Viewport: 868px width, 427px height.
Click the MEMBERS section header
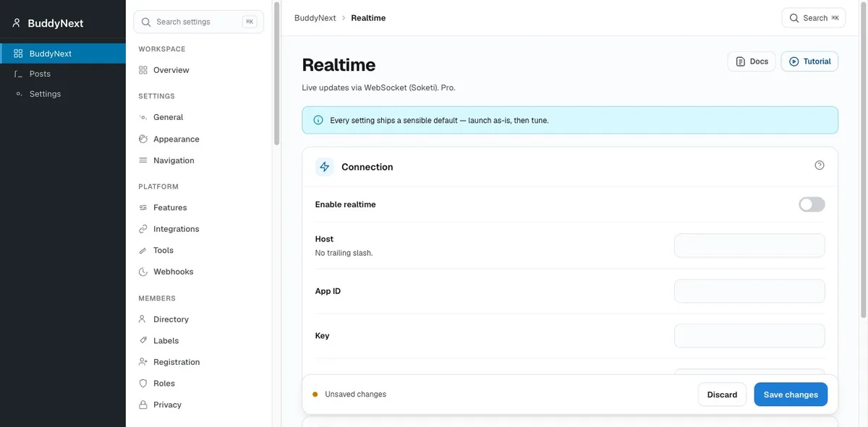click(157, 298)
